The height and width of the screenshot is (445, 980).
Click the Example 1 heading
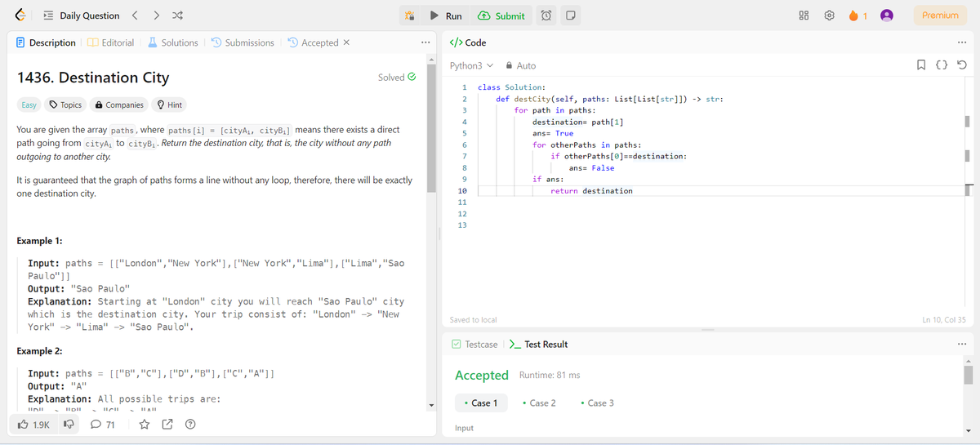39,242
